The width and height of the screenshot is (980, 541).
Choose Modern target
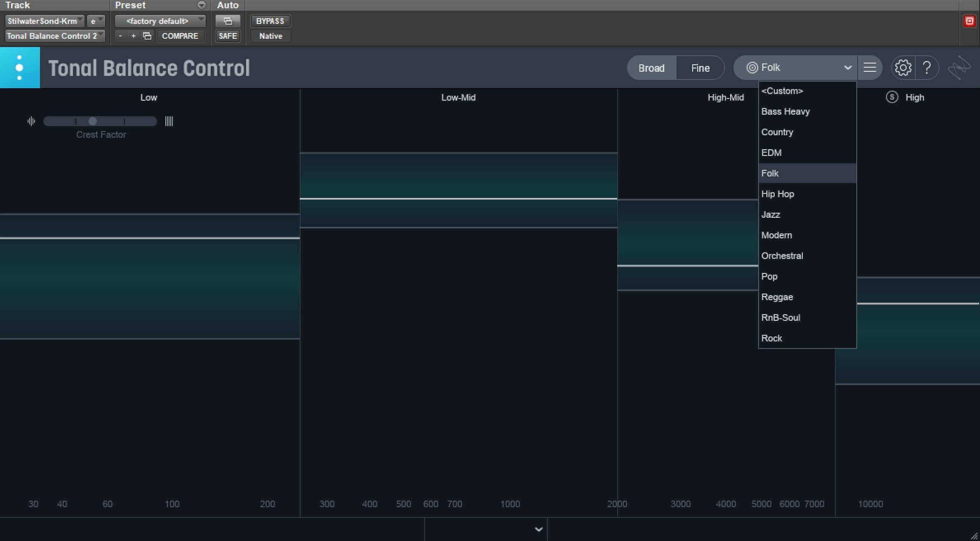[807, 235]
